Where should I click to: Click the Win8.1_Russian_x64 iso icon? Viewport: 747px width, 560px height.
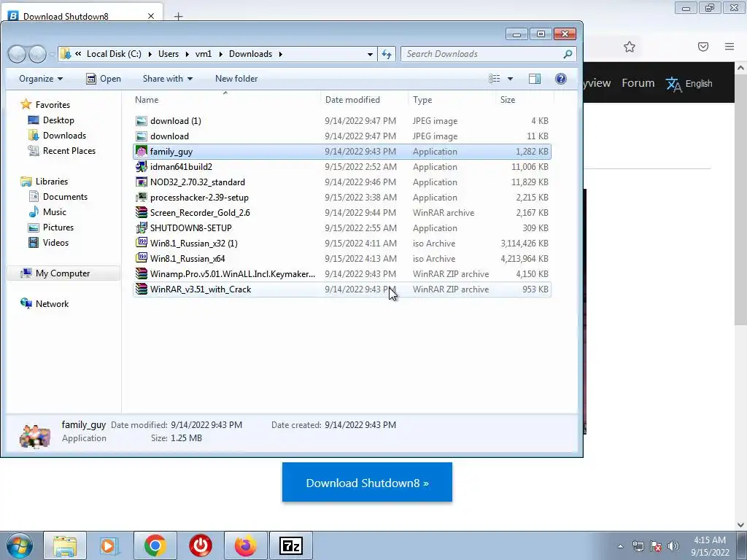point(141,258)
